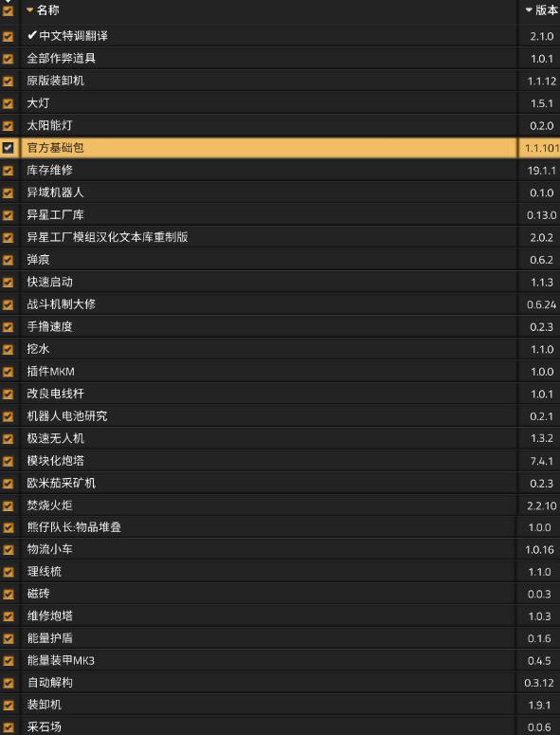Select the 熊仔队长:物品堆叠 mod name
Screen dimensions: 560x735
point(74,527)
